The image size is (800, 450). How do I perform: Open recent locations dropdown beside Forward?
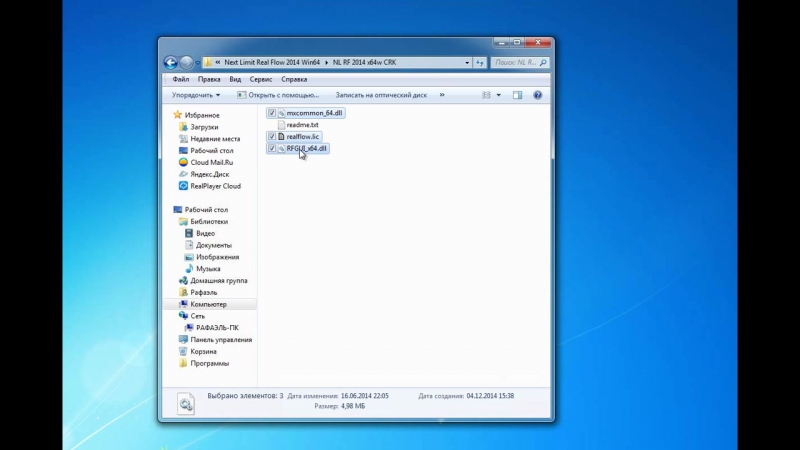[197, 63]
